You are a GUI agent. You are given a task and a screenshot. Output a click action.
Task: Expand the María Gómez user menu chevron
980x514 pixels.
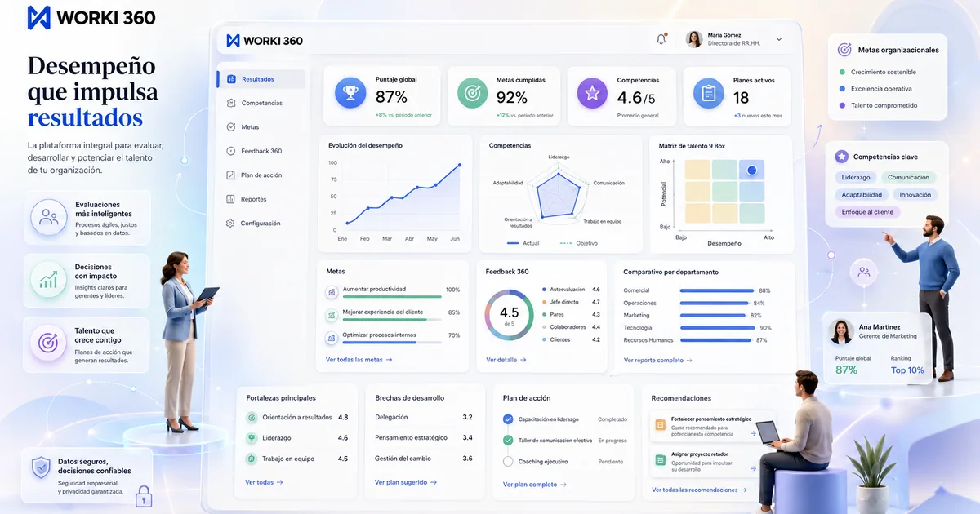(x=779, y=39)
